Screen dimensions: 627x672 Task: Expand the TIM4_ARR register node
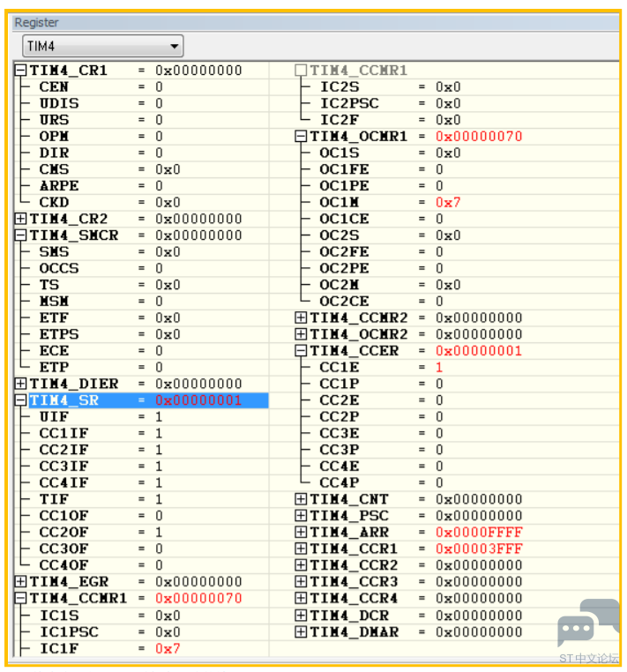301,533
